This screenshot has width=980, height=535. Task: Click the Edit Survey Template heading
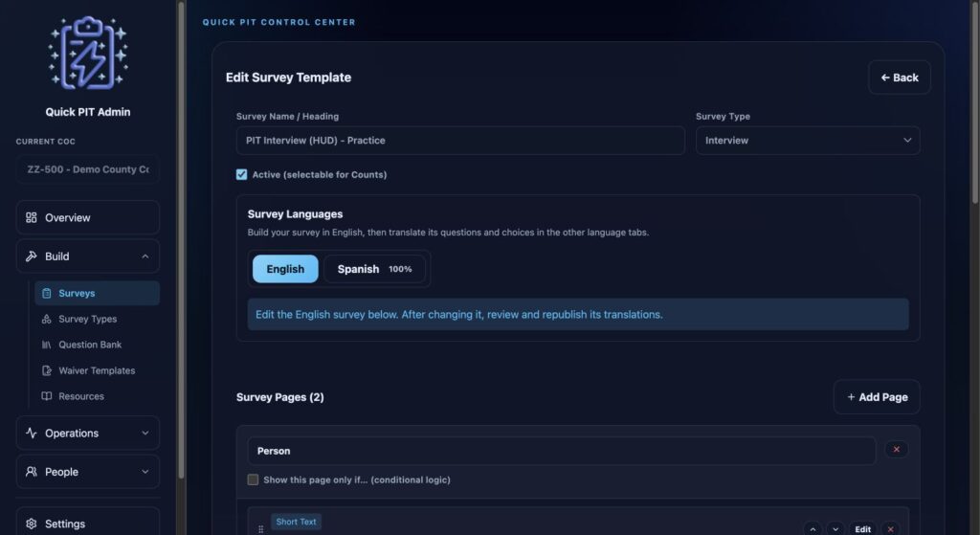tap(288, 78)
